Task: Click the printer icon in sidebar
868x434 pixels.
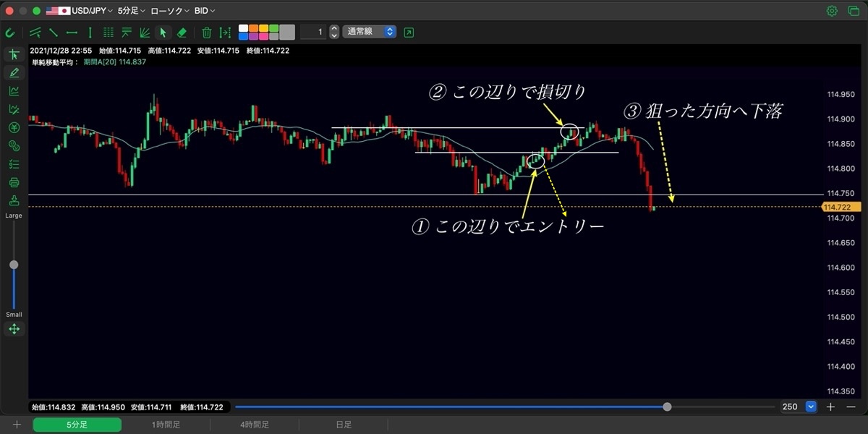Action: click(x=14, y=182)
